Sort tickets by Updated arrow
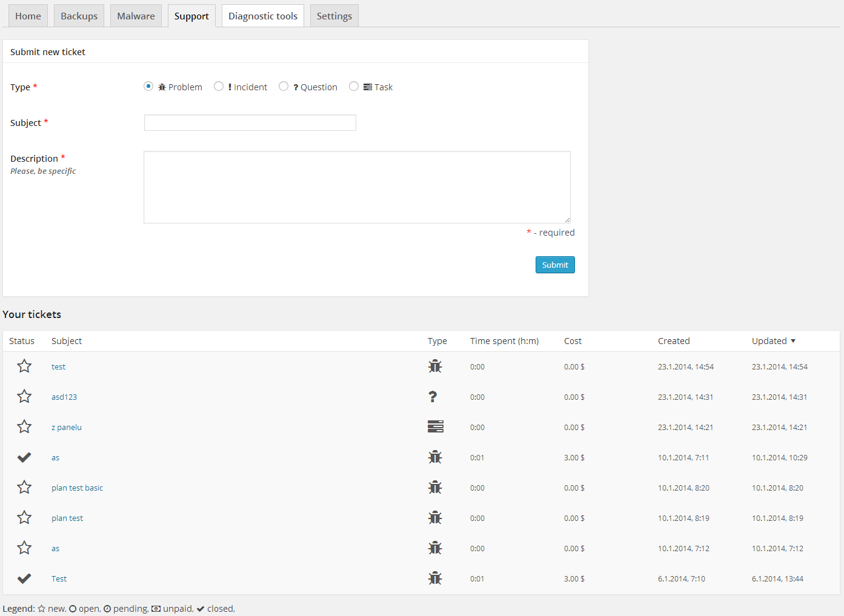The width and height of the screenshot is (844, 616). (793, 341)
